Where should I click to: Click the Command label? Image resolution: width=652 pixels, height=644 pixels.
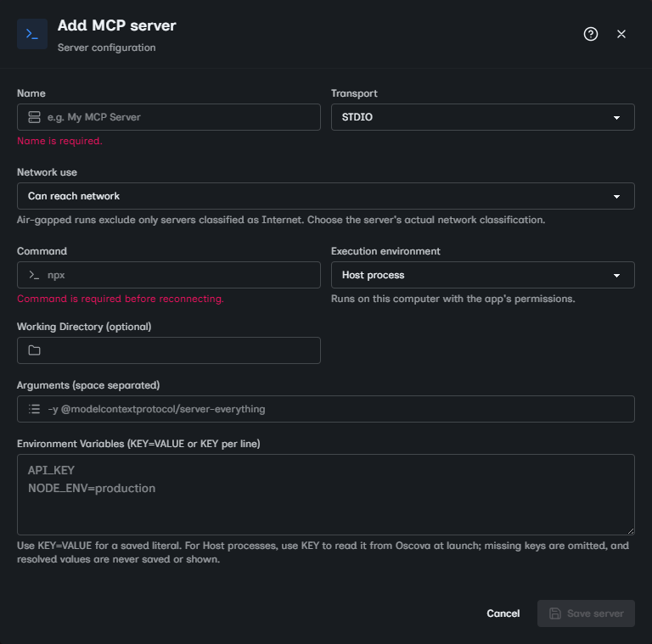tap(42, 251)
